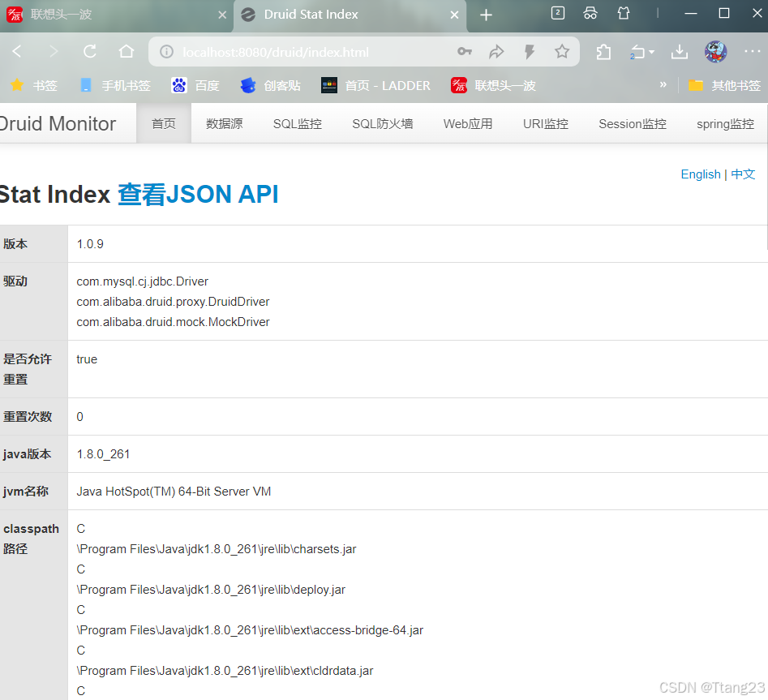This screenshot has width=768, height=700.
Task: Click com.alibaba.druid.mock.MockDriver text
Action: tap(173, 322)
